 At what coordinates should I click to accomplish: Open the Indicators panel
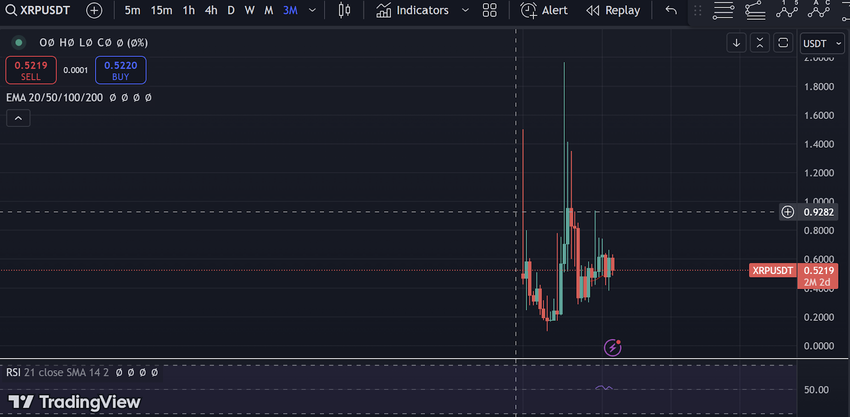tap(413, 10)
